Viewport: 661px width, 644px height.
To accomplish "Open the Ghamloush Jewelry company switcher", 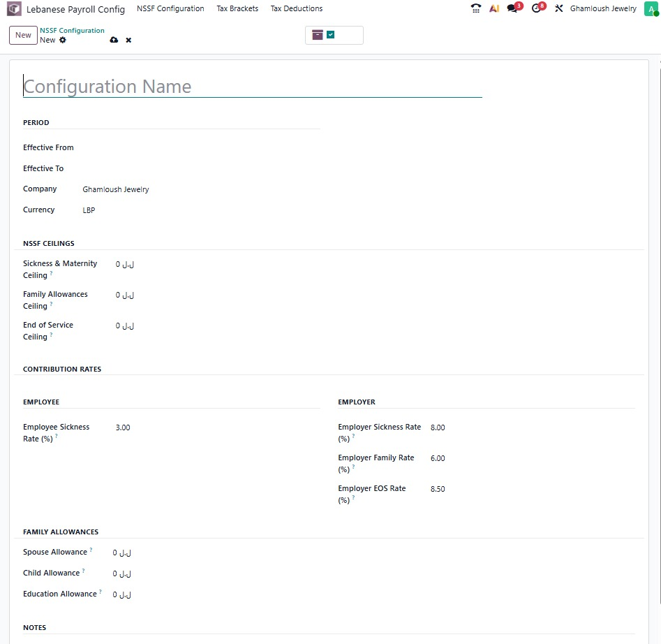I will (x=603, y=9).
